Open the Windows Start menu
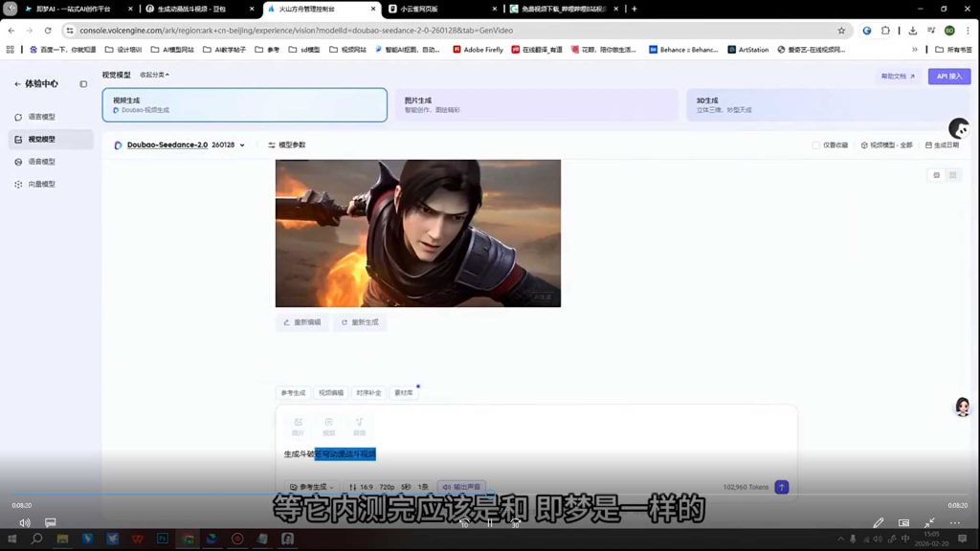980x551 pixels. tap(11, 539)
